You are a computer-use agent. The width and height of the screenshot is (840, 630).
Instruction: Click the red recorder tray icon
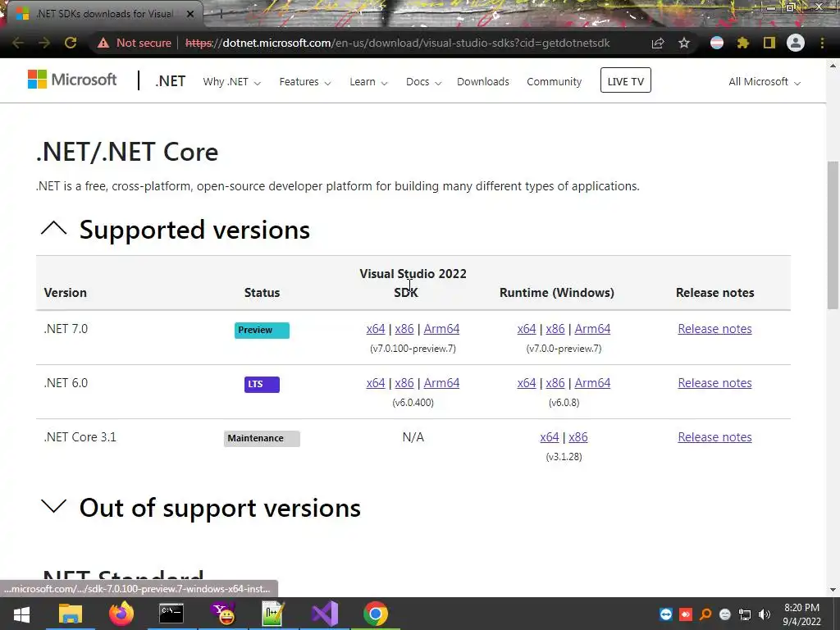(686, 614)
